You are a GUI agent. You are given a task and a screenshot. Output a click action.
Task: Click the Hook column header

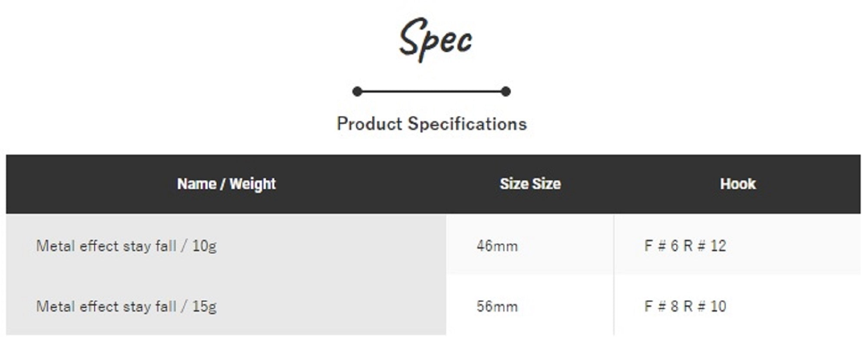tap(738, 184)
